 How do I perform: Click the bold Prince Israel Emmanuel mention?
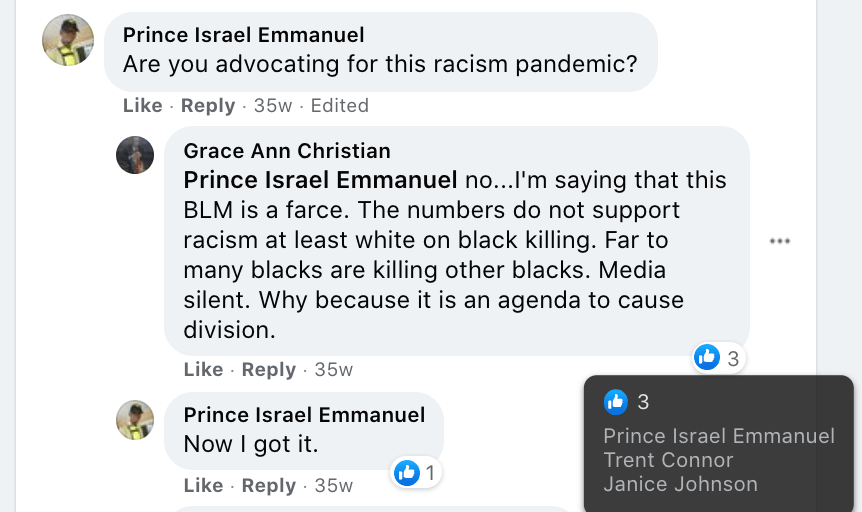click(321, 181)
